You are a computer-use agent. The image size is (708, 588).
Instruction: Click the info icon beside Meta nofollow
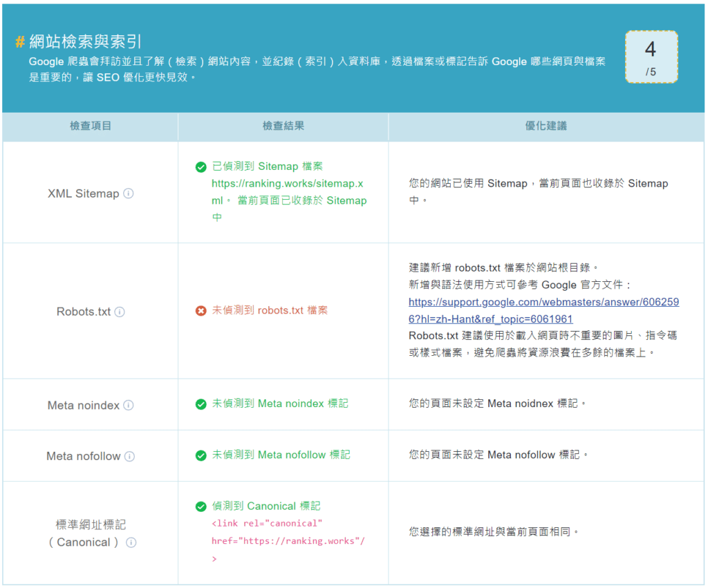[x=129, y=456]
